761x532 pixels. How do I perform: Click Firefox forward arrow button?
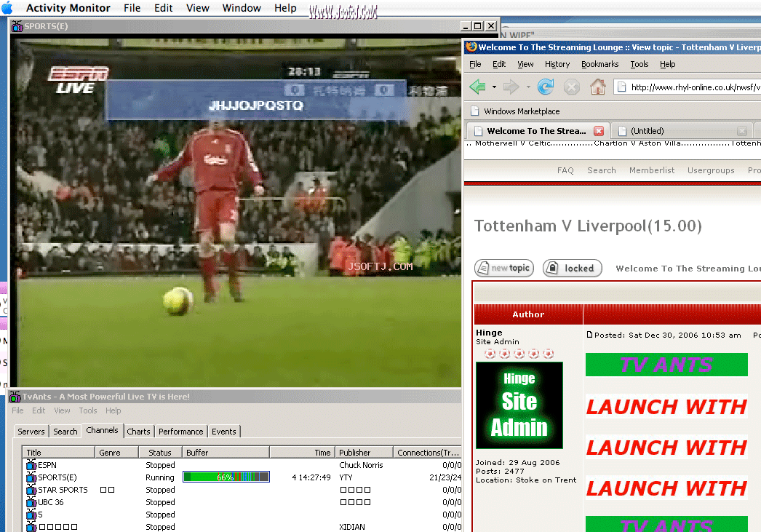click(x=511, y=87)
